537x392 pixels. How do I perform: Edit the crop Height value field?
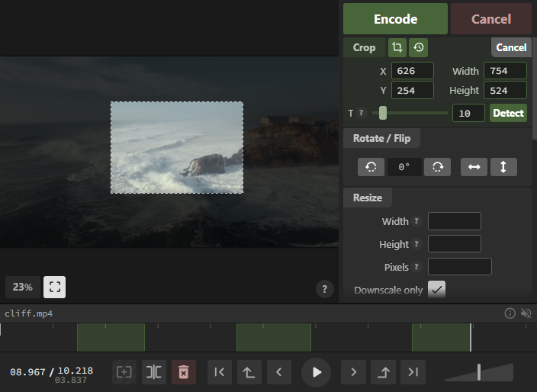[x=505, y=91]
